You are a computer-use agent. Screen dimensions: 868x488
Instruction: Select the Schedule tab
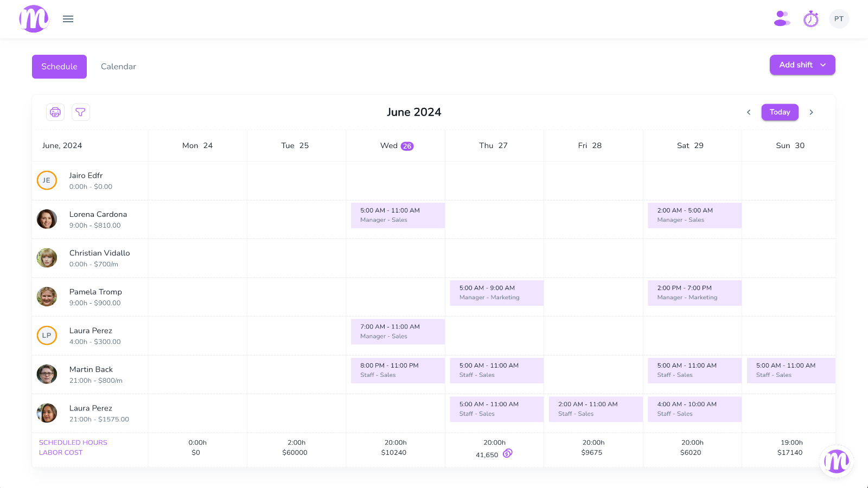click(59, 67)
